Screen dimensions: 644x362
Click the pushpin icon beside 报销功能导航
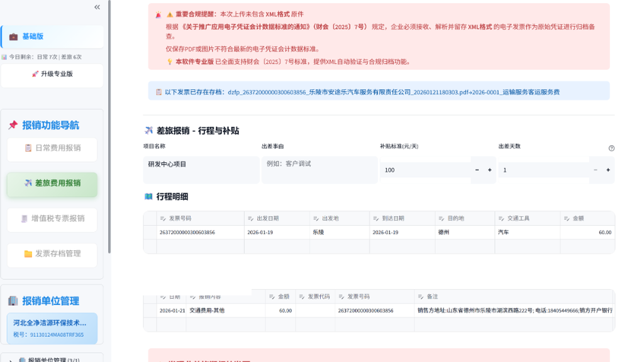pyautogui.click(x=12, y=124)
